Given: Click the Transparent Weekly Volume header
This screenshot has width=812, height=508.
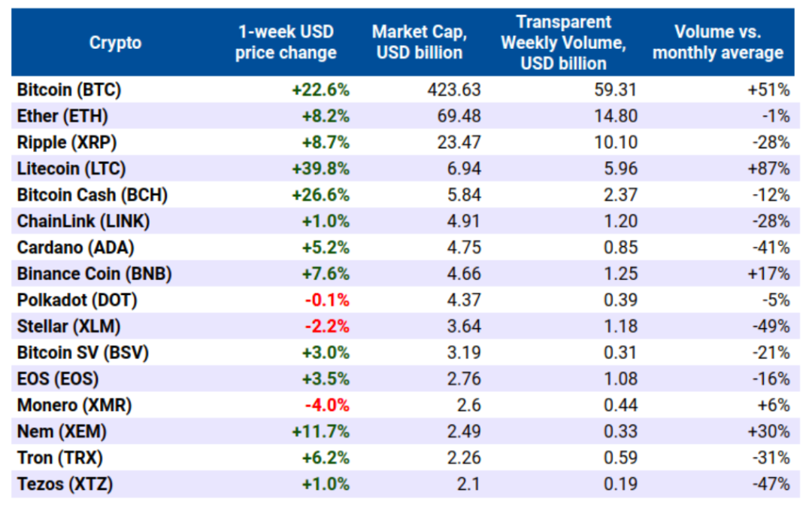Looking at the screenshot, I should (x=563, y=42).
